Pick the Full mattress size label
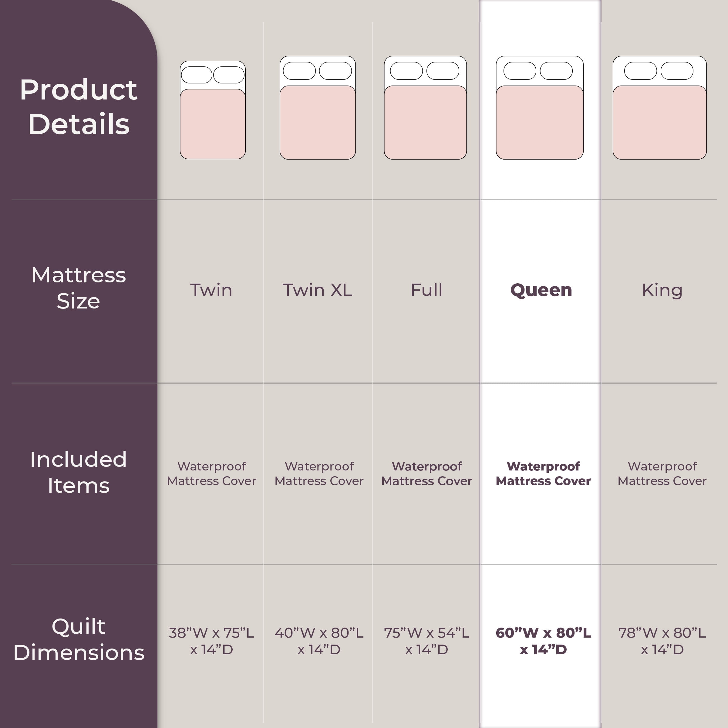Viewport: 728px width, 728px height. [x=426, y=290]
